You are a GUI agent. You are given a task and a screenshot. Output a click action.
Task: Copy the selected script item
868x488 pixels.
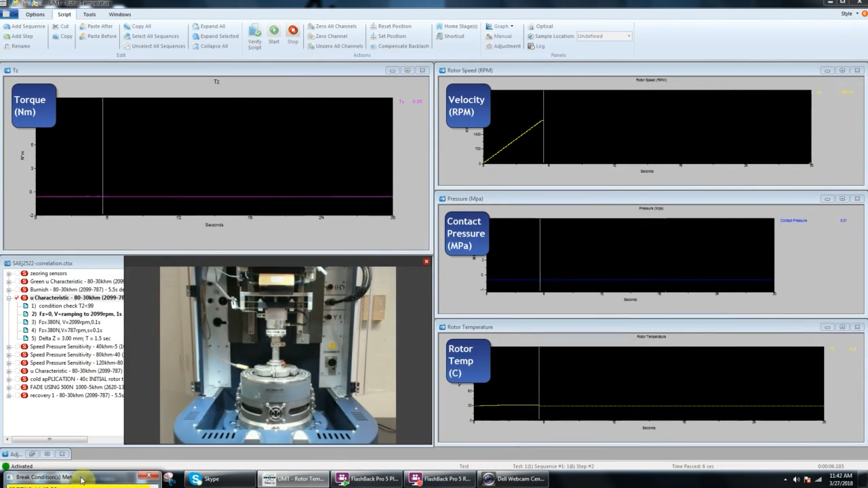[x=62, y=36]
